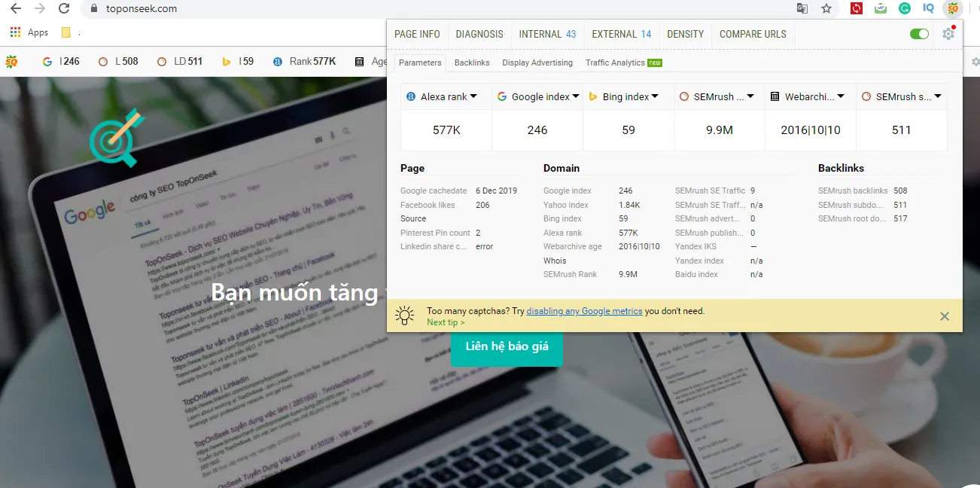Screen dimensions: 980x488
Task: Open the SEOquake extension icon in toolbar
Action: pos(952,8)
